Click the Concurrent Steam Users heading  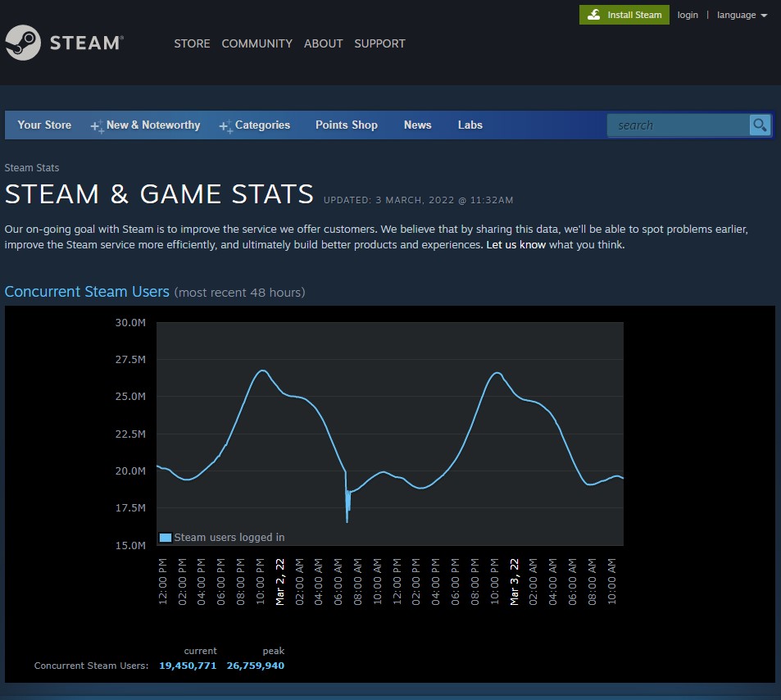point(87,292)
